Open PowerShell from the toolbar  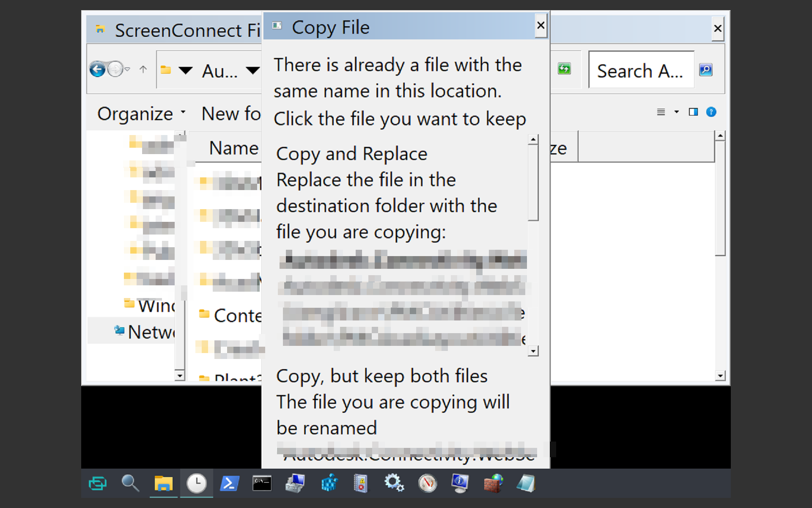[x=229, y=483]
